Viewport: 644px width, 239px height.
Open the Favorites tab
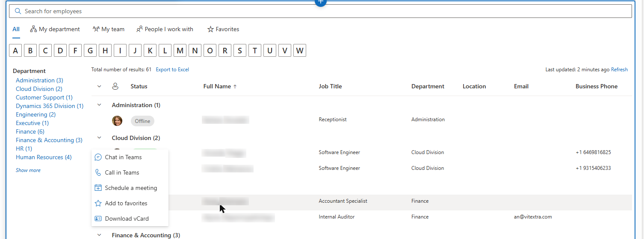(223, 29)
